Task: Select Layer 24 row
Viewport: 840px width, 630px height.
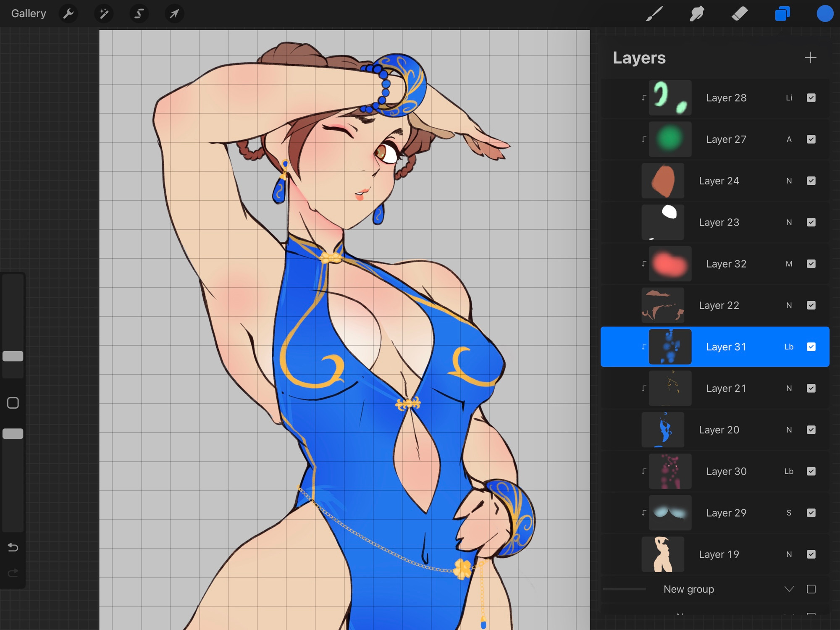Action: pyautogui.click(x=715, y=181)
